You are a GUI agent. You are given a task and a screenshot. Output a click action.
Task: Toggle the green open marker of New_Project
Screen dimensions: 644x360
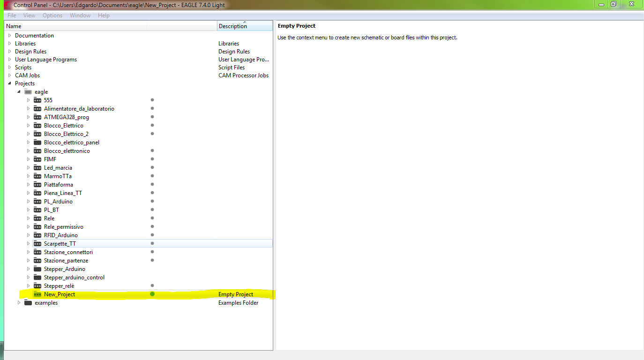(152, 294)
